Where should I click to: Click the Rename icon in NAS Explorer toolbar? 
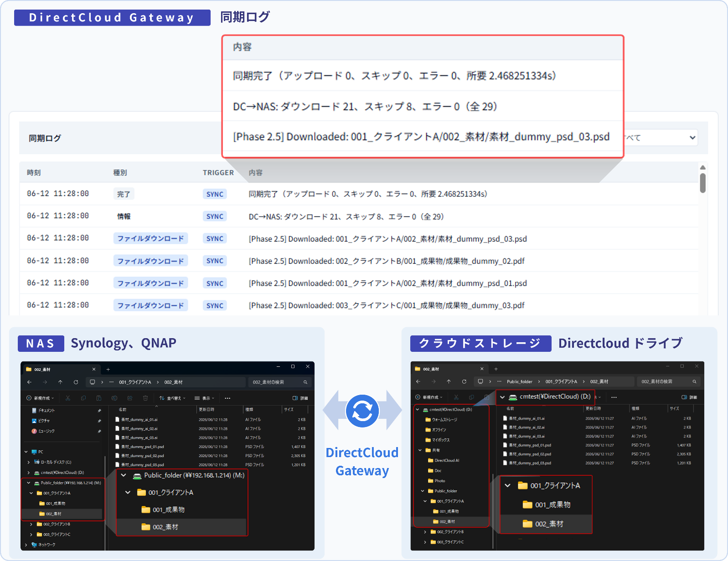click(x=114, y=398)
